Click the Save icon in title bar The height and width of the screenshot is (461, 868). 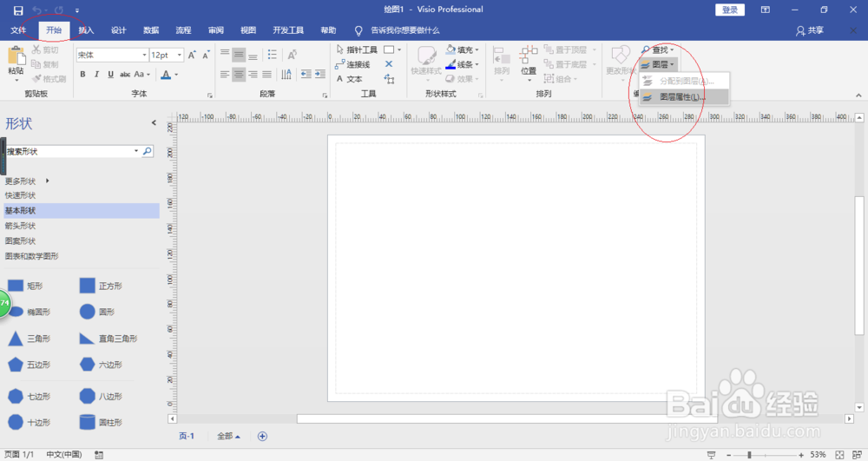(18, 10)
